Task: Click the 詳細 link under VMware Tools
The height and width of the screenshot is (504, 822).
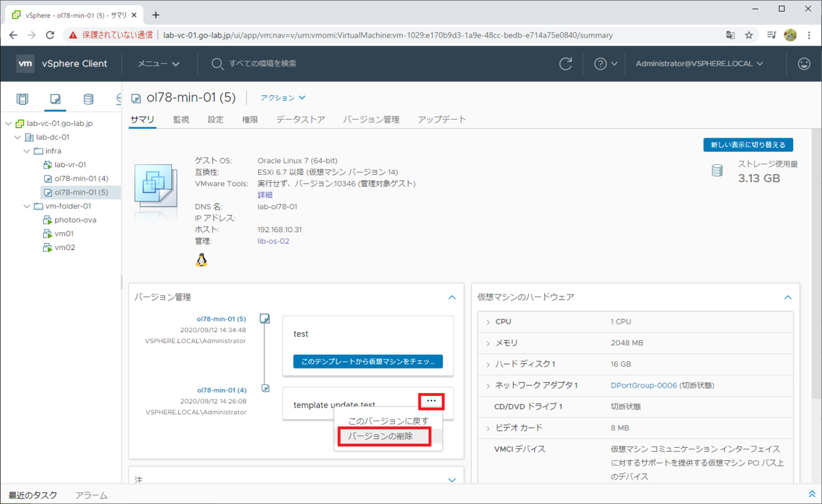Action: [265, 194]
